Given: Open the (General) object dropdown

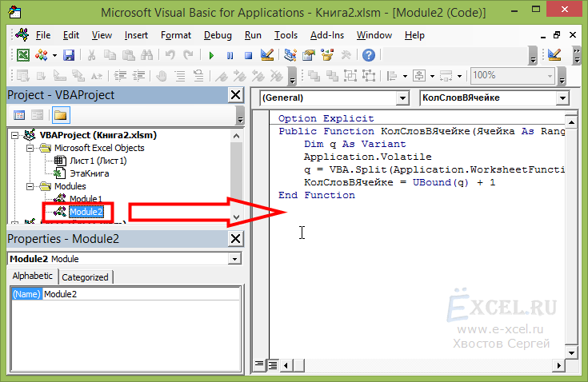Looking at the screenshot, I should click(402, 98).
